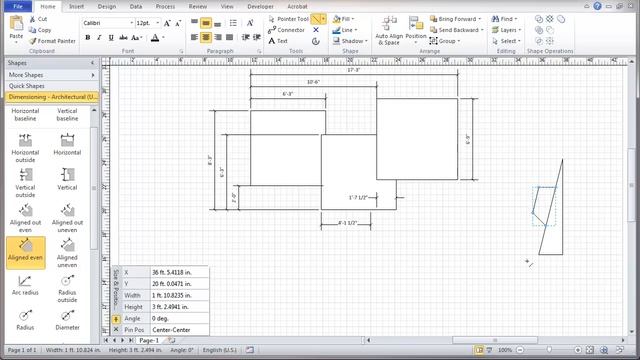The width and height of the screenshot is (640, 360).
Task: Click the Paste icon
Action: click(16, 24)
